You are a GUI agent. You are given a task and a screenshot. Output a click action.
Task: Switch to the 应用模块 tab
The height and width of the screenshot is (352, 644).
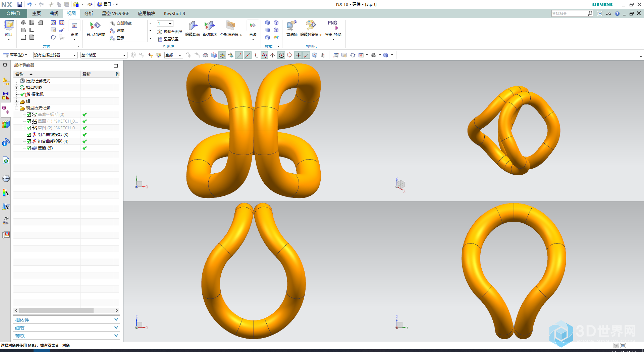tap(147, 13)
